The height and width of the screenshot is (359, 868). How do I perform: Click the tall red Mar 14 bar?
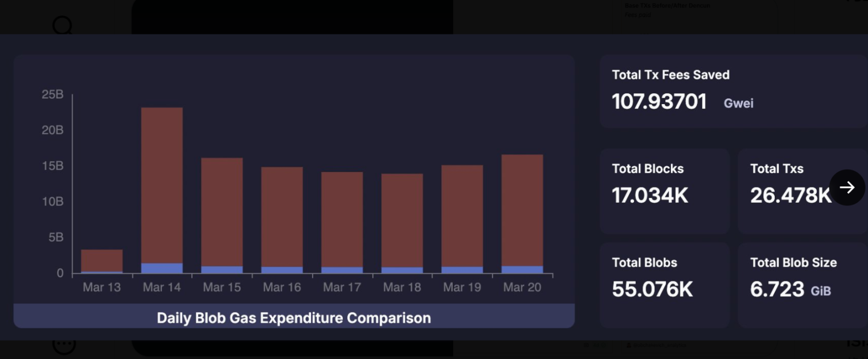coord(162,184)
